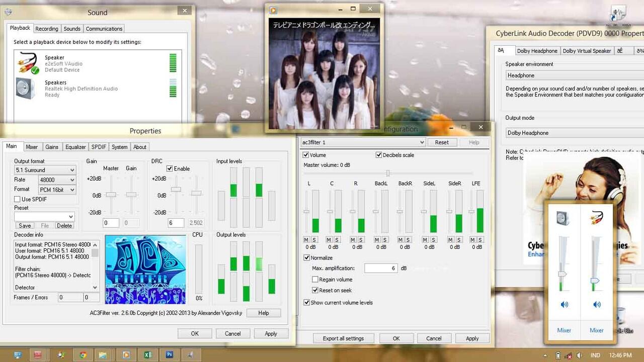This screenshot has width=644, height=362.
Task: Open the Mixer link under Realtek speaker
Action: pos(564,330)
